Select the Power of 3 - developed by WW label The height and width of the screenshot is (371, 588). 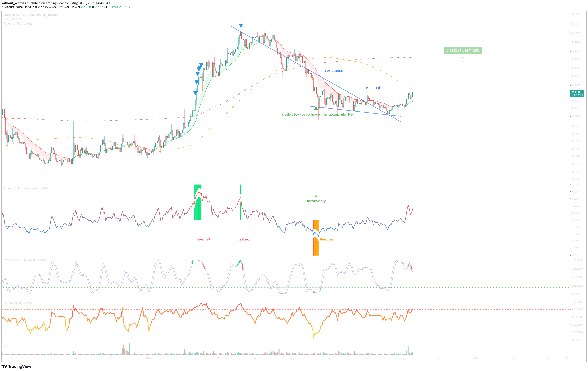(26, 188)
